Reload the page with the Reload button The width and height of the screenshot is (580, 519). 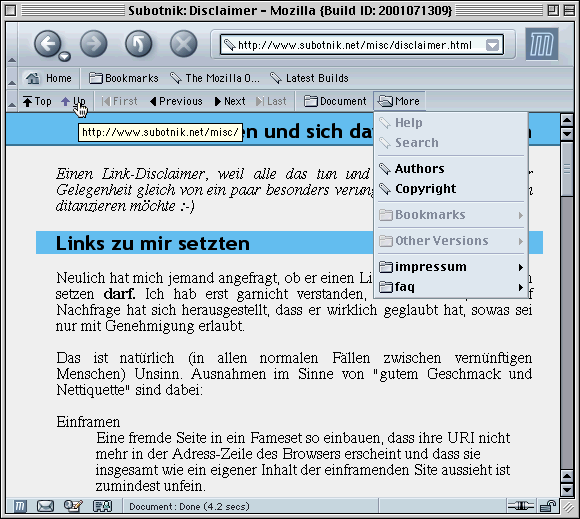coord(138,44)
